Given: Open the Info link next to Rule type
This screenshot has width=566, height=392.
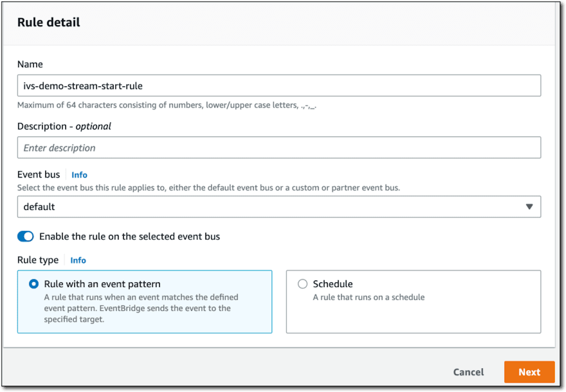Looking at the screenshot, I should coord(78,260).
